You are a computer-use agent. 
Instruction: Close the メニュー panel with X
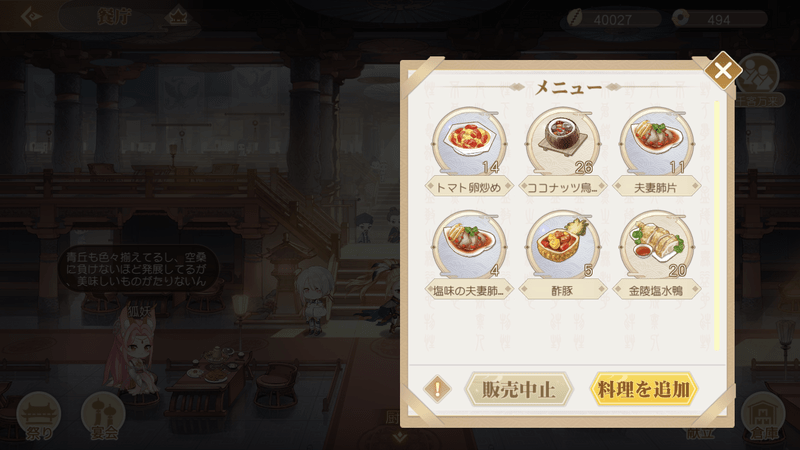pos(722,70)
